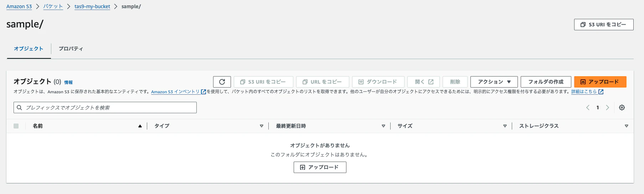Open the アクション dropdown menu

tap(494, 82)
